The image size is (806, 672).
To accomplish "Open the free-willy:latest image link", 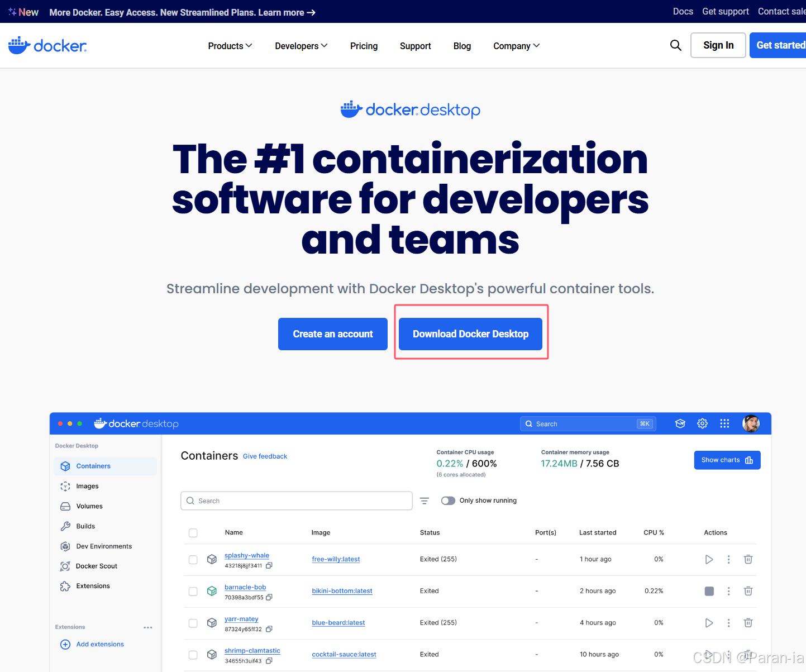I will (336, 559).
